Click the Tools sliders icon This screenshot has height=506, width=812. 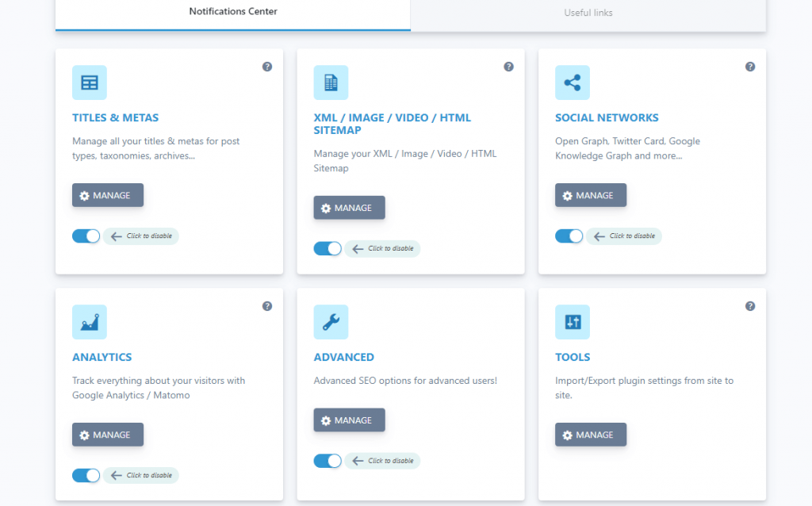coord(573,322)
